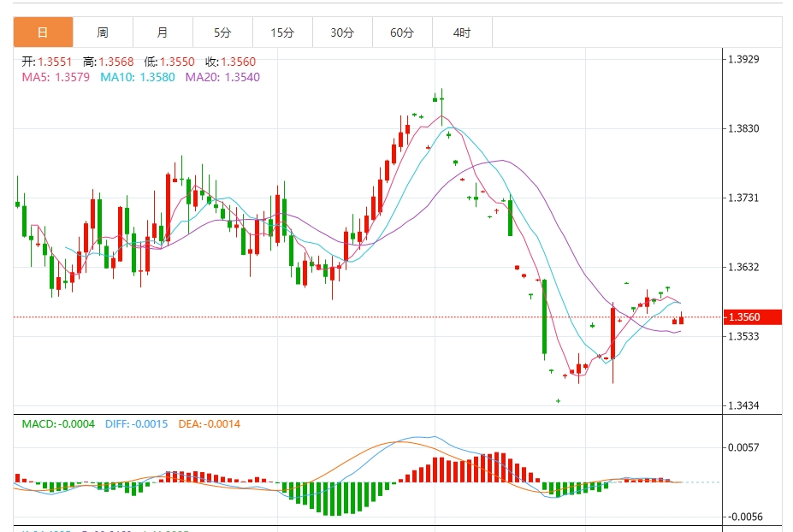Click the MA20: 1.3540 indicator label
The image size is (793, 532).
coord(222,77)
